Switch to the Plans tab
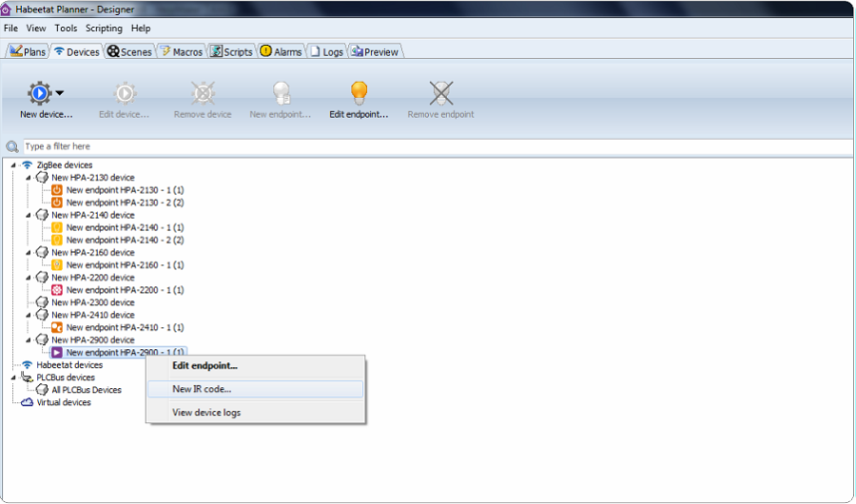The height and width of the screenshot is (504, 856). (28, 51)
